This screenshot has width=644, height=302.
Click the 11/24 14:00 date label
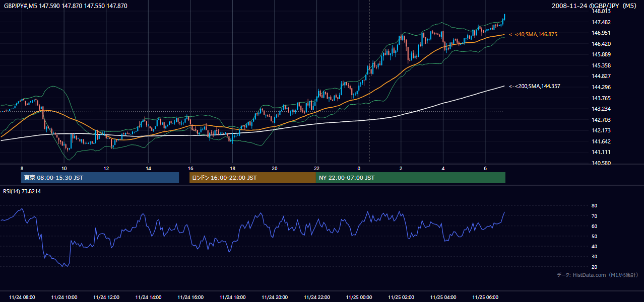148,297
